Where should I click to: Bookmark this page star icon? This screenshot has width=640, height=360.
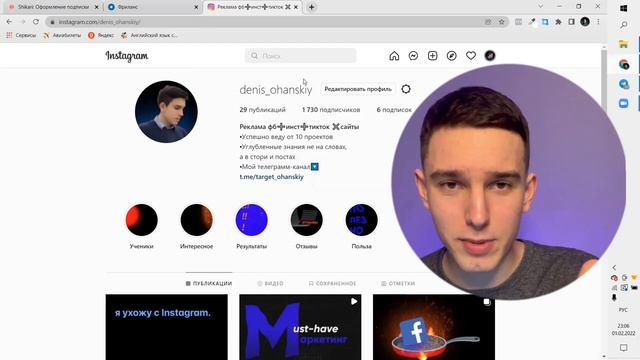coord(502,22)
